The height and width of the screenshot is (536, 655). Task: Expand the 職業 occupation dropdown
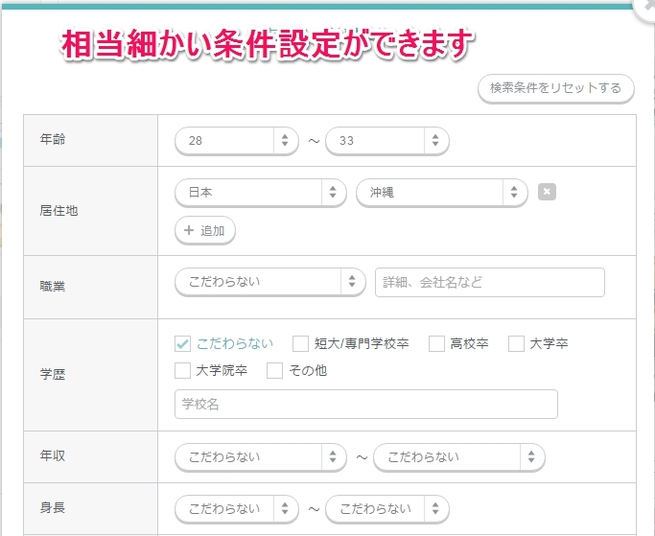coord(270,282)
